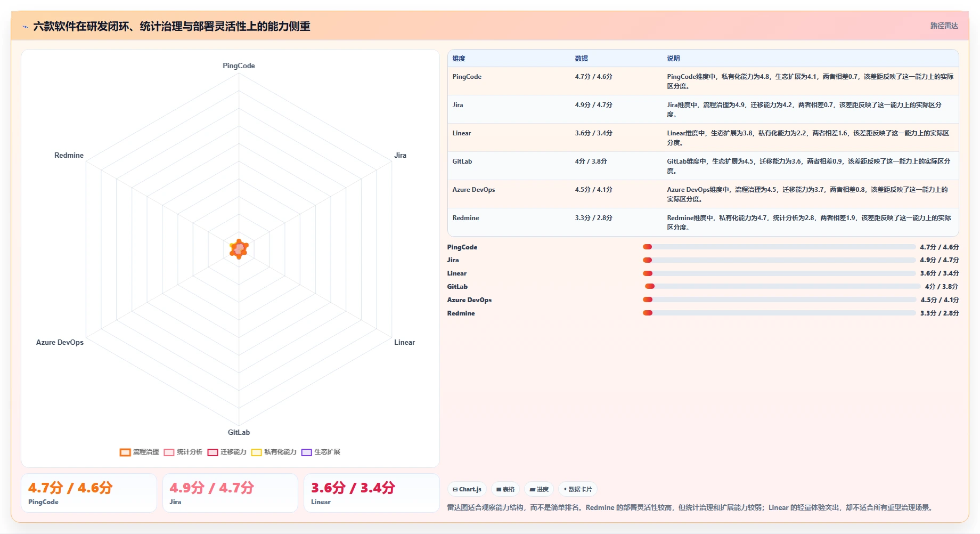The width and height of the screenshot is (980, 534).
Task: Click the GitLab radar axis label
Action: pos(239,432)
